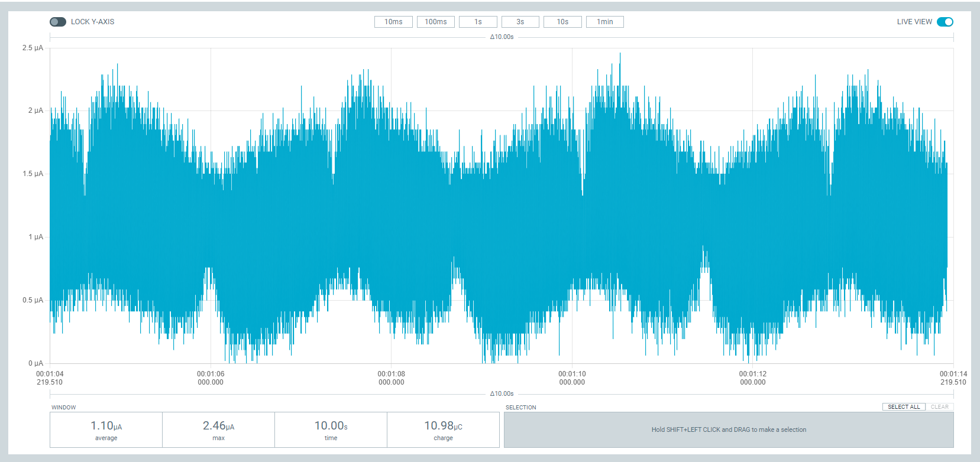The height and width of the screenshot is (462, 980).
Task: Click the 00:01:08 time axis marker
Action: pyautogui.click(x=392, y=378)
